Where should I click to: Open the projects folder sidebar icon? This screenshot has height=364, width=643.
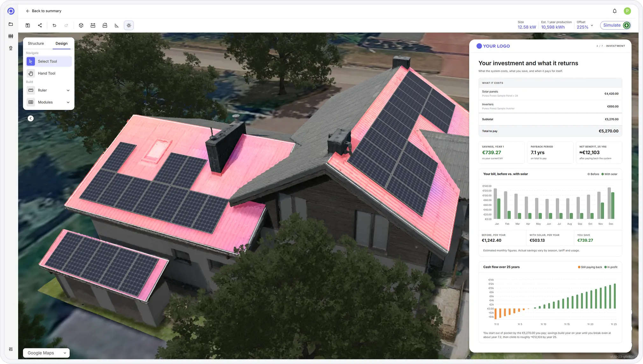point(11,24)
